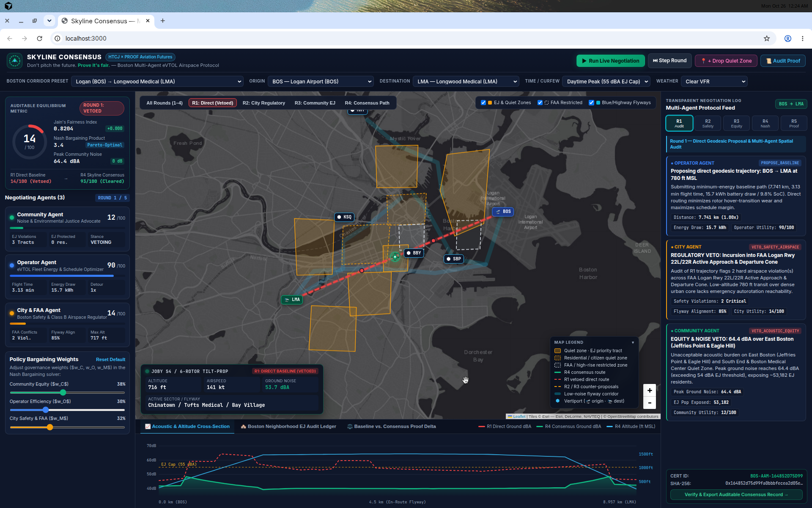Open the Weather dropdown
The image size is (812, 508).
pyautogui.click(x=714, y=82)
